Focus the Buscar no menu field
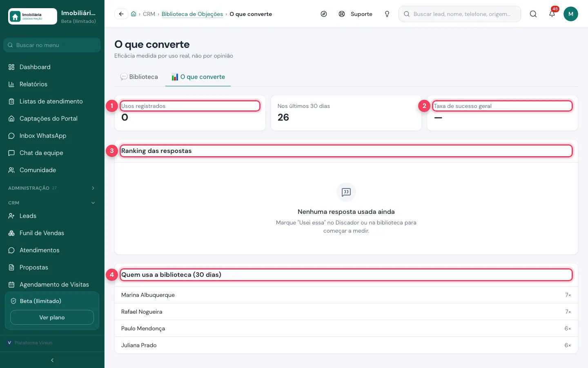This screenshot has height=368, width=588. [x=52, y=45]
